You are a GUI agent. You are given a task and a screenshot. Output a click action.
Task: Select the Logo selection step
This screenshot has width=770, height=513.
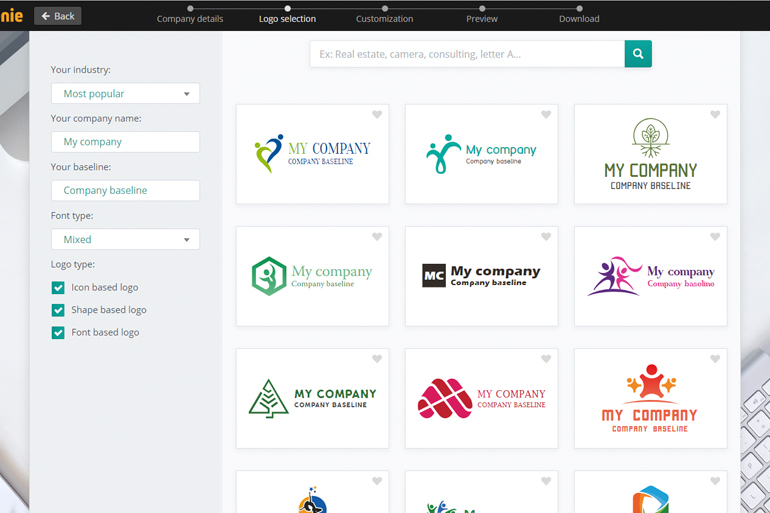click(287, 15)
